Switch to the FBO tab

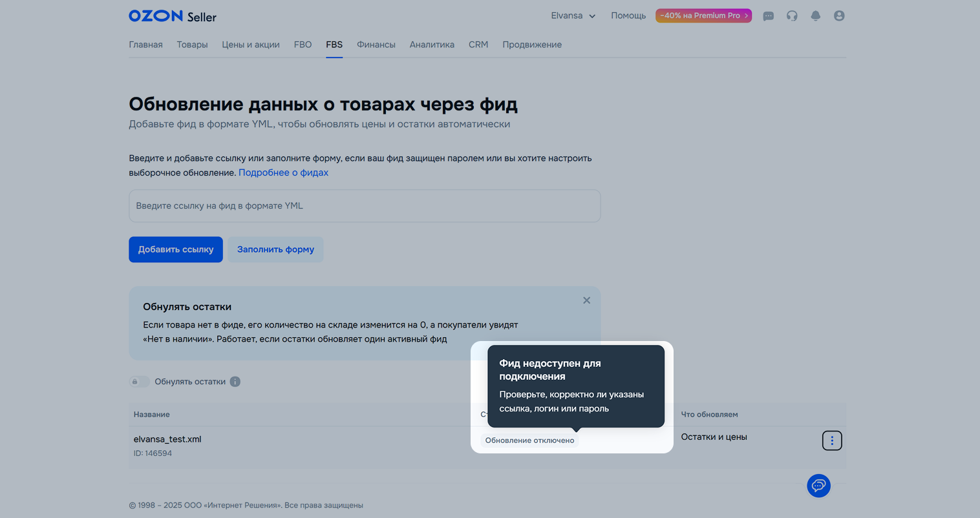click(303, 45)
